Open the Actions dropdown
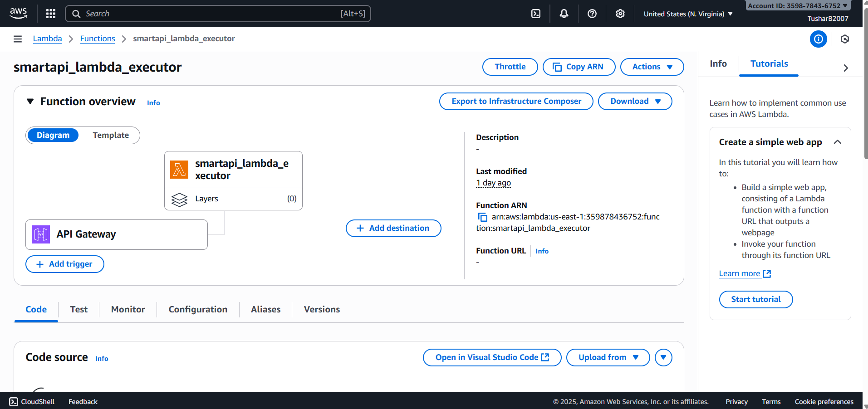868x409 pixels. click(x=652, y=67)
